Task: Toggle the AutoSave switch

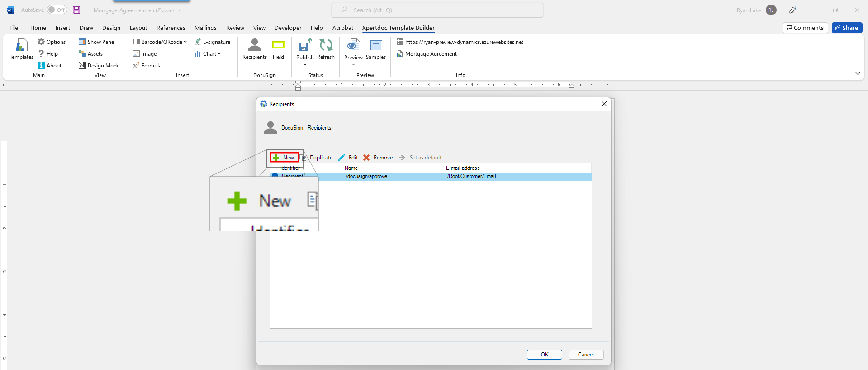Action: tap(57, 10)
